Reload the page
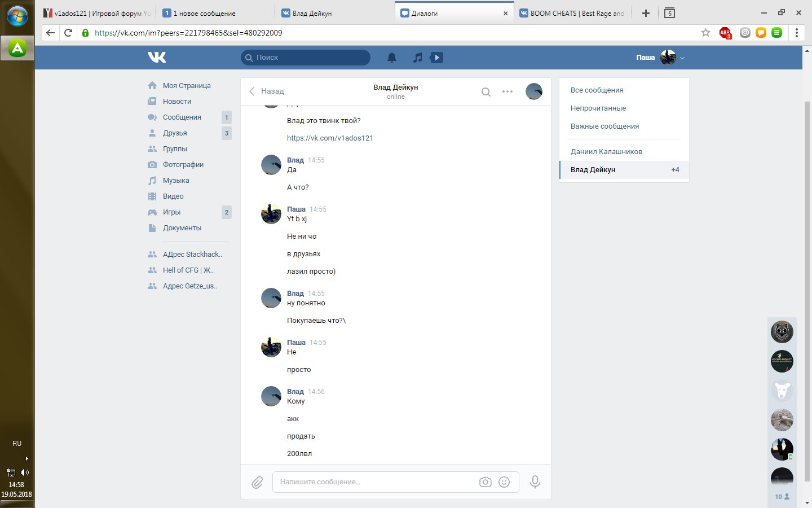This screenshot has width=812, height=508. coord(68,33)
